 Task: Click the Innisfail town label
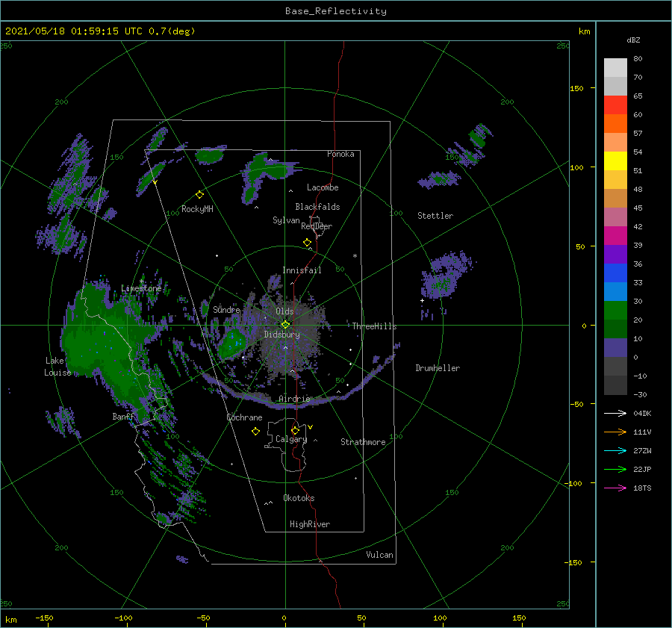pyautogui.click(x=302, y=270)
